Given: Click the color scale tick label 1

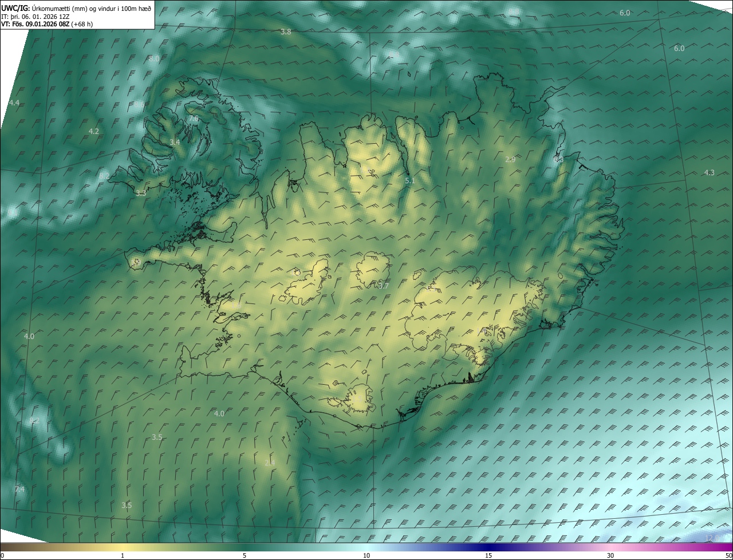Looking at the screenshot, I should 123,555.
